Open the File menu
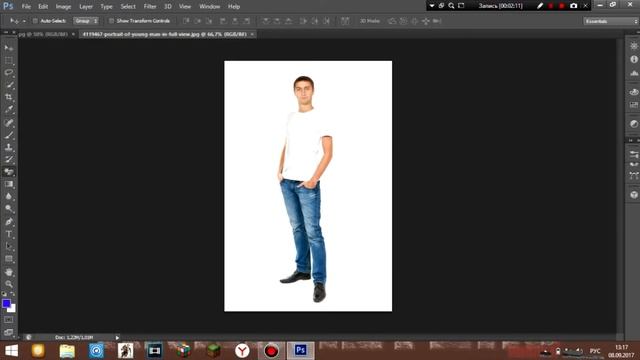The height and width of the screenshot is (360, 640). point(26,7)
